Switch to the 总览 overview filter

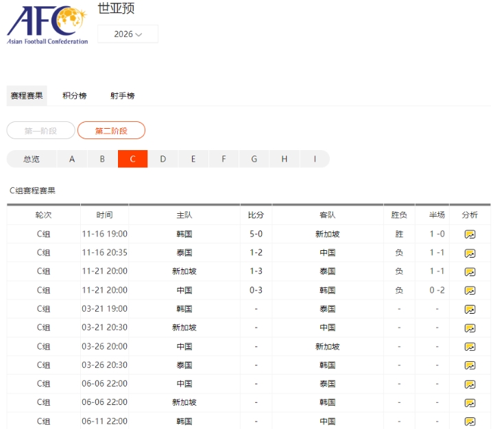[32, 159]
